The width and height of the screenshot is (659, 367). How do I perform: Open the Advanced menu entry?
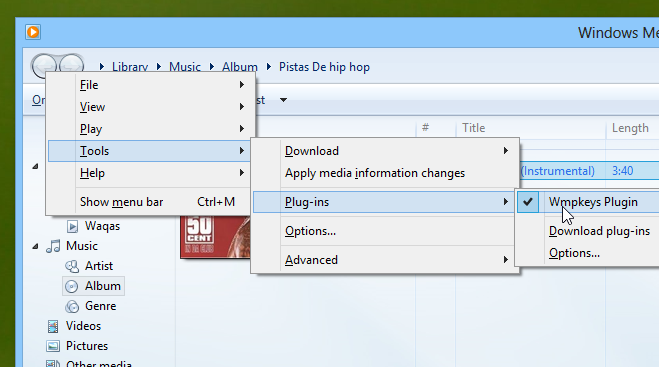(x=384, y=260)
